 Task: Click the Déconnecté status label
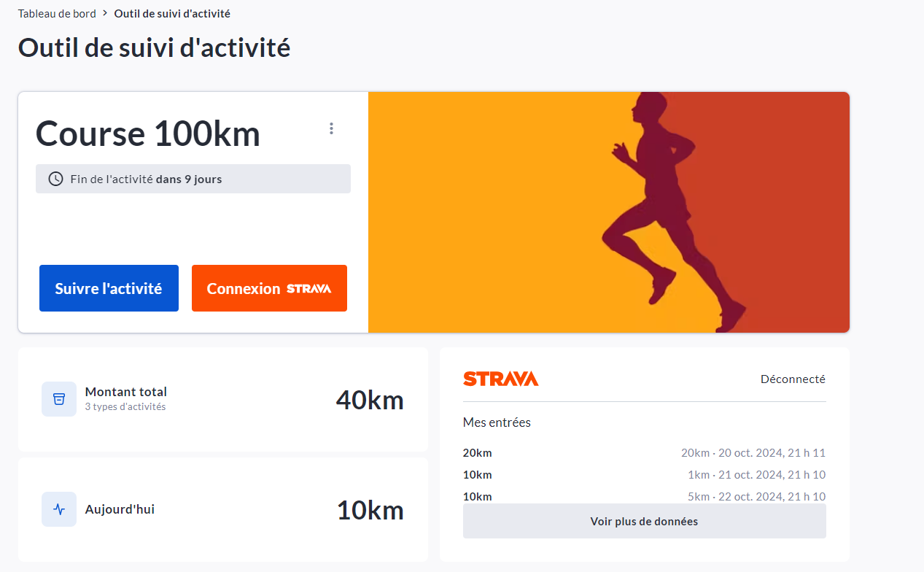point(793,379)
